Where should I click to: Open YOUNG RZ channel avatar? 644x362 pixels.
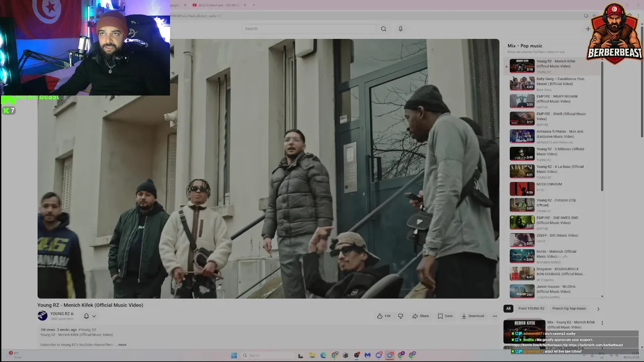pyautogui.click(x=42, y=316)
